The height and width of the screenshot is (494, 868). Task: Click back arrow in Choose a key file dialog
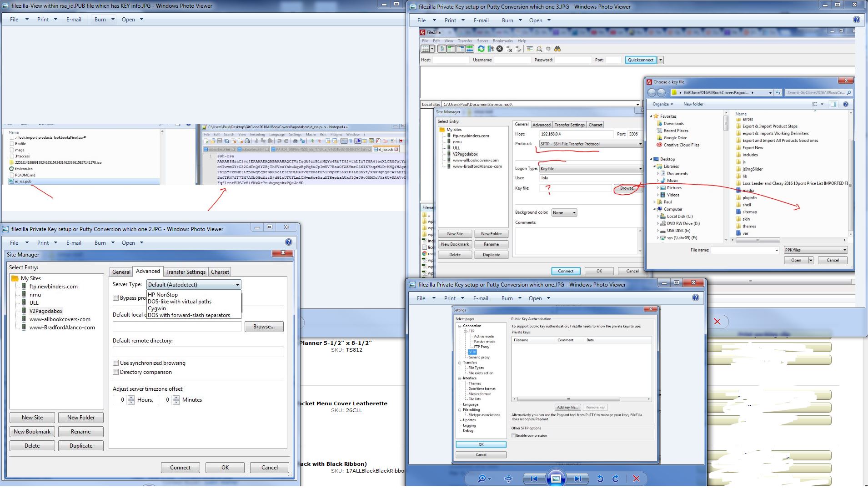652,92
